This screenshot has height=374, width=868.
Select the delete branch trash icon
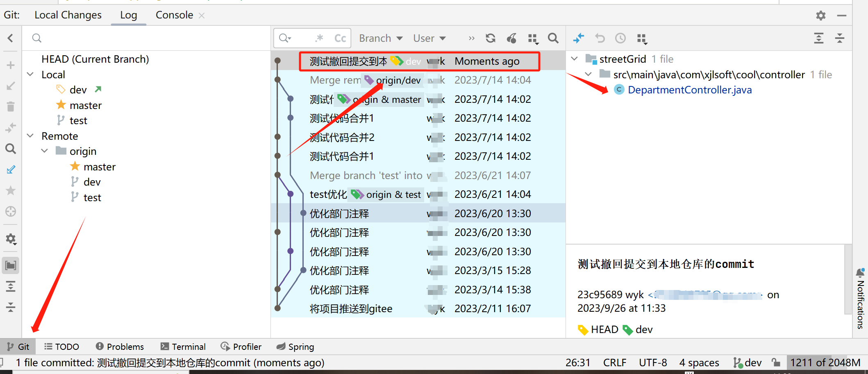11,107
